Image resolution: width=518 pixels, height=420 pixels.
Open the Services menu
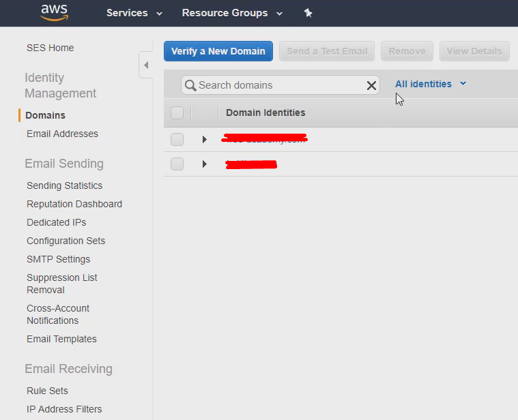tap(134, 13)
